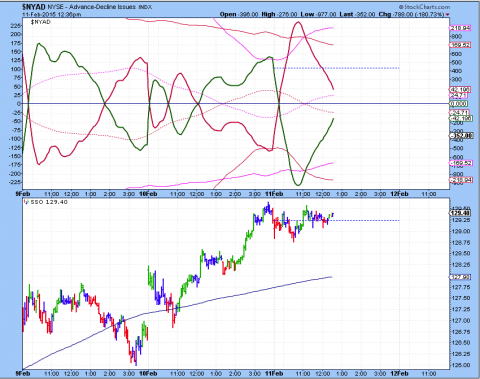Click the 400 label on right axis

(456, 71)
